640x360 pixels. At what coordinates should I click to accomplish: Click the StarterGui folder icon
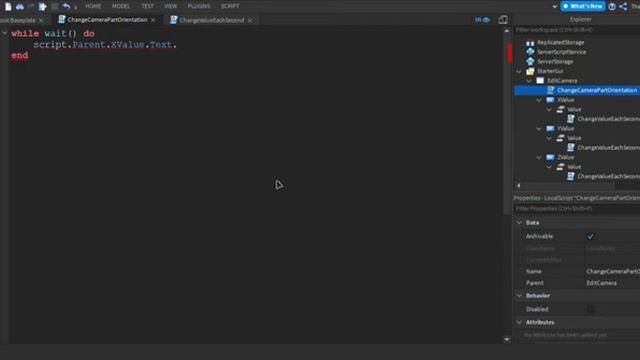[x=530, y=71]
